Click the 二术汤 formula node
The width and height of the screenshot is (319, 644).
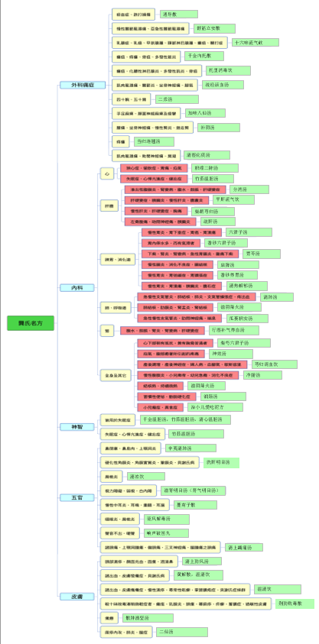coord(177,99)
